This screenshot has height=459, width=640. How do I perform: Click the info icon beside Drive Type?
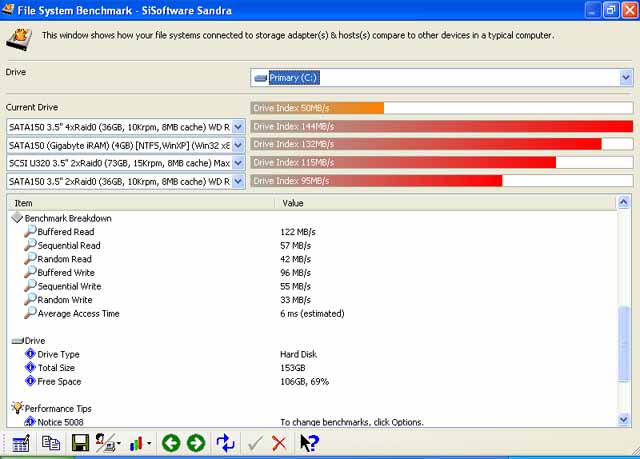coord(30,353)
